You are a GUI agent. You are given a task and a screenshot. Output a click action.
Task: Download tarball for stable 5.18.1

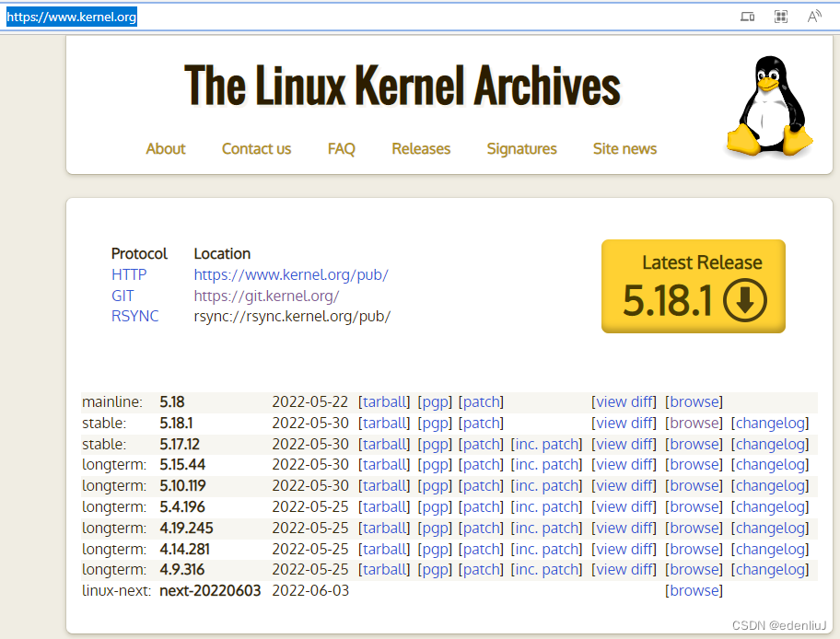pyautogui.click(x=384, y=424)
